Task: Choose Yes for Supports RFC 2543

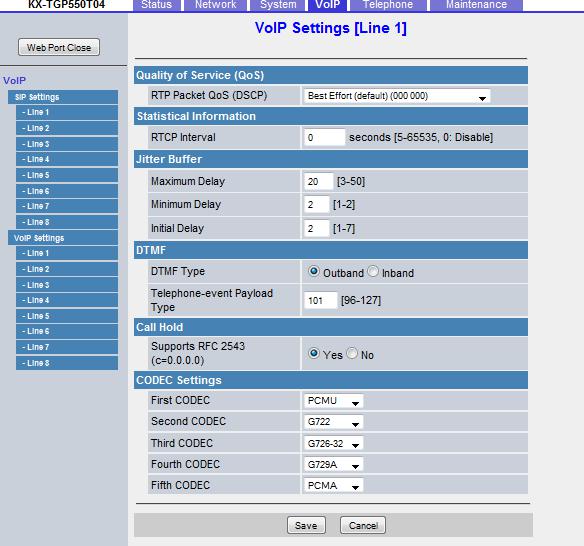Action: pyautogui.click(x=314, y=353)
